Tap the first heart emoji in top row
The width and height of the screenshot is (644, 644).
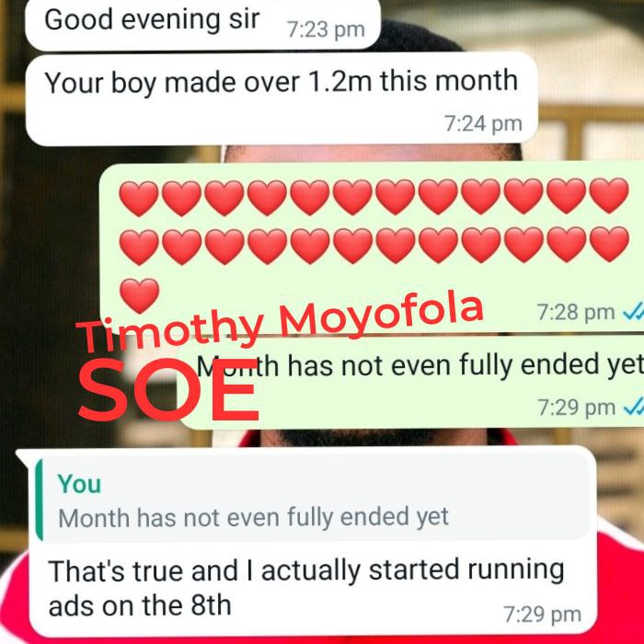[139, 198]
